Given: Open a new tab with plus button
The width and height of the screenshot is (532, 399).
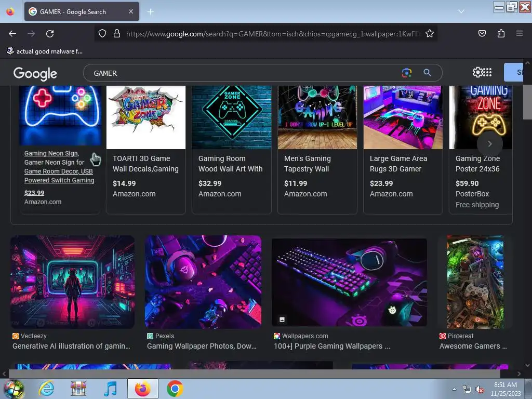Looking at the screenshot, I should click(150, 12).
